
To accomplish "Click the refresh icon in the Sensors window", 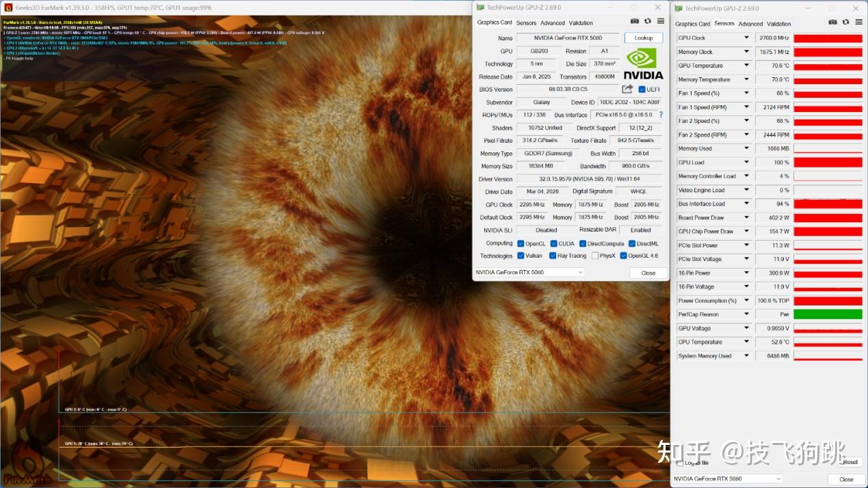I will point(845,23).
